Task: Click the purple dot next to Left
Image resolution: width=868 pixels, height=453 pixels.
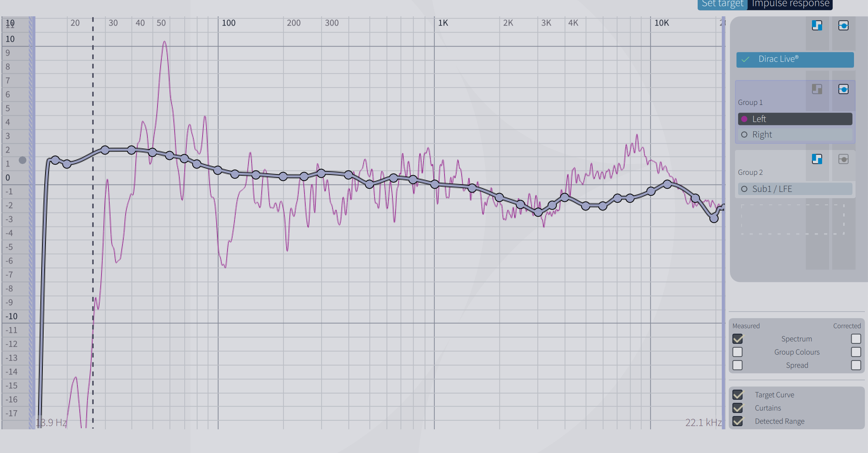Action: (744, 119)
